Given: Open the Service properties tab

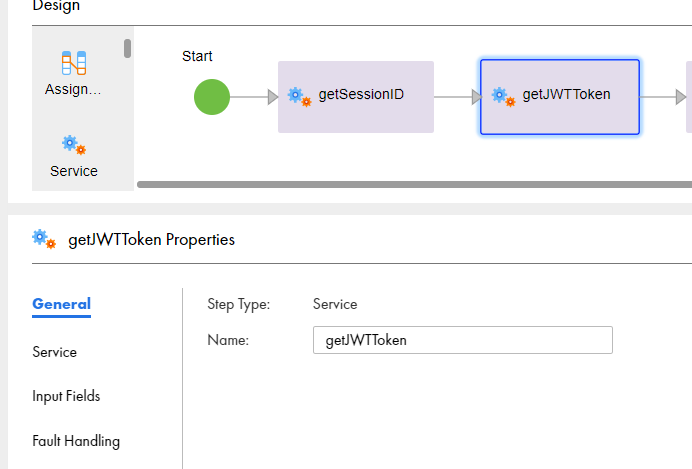Looking at the screenshot, I should pyautogui.click(x=54, y=352).
